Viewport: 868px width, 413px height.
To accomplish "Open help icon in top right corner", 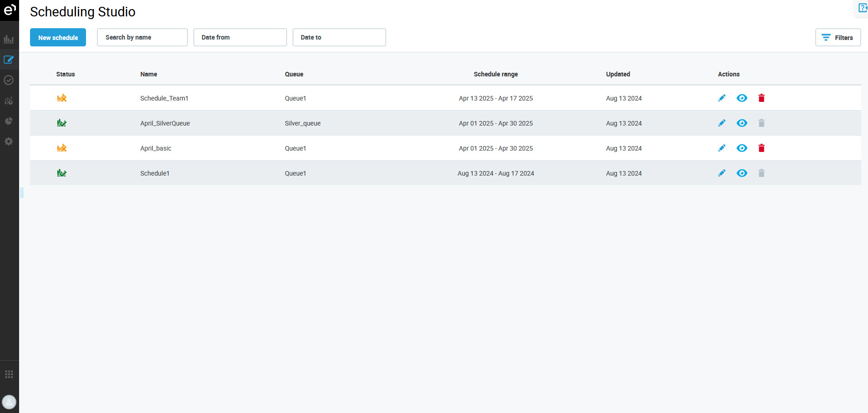I will click(x=862, y=8).
